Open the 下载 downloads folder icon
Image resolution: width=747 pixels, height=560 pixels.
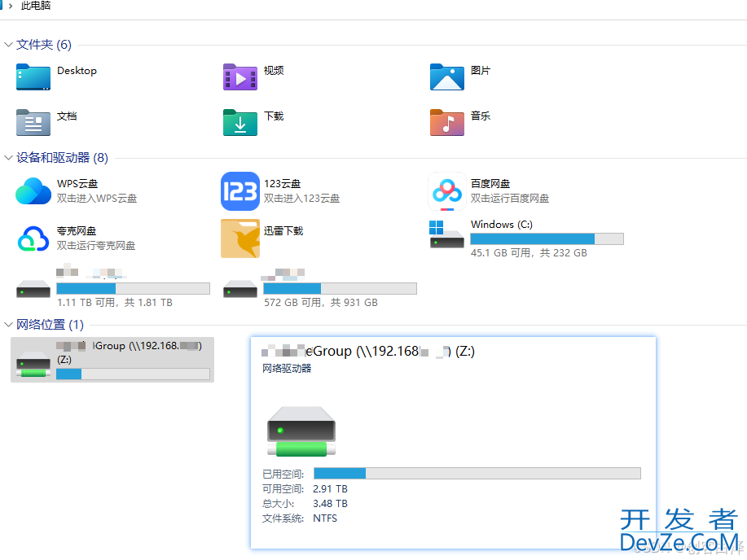tap(240, 122)
